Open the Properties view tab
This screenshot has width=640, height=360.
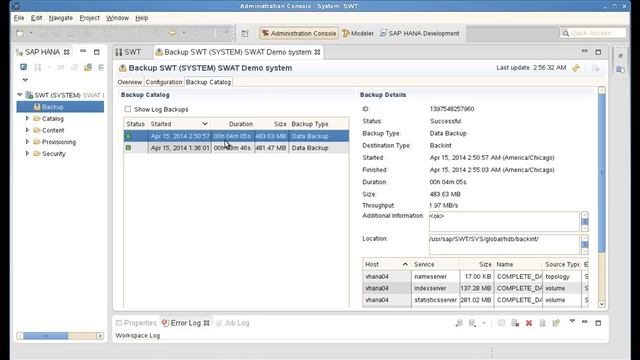(136, 323)
